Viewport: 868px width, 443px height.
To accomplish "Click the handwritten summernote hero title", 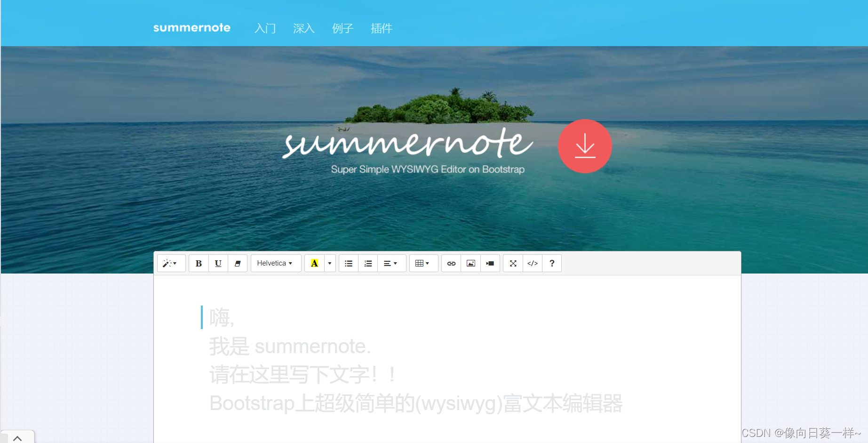I will (407, 142).
